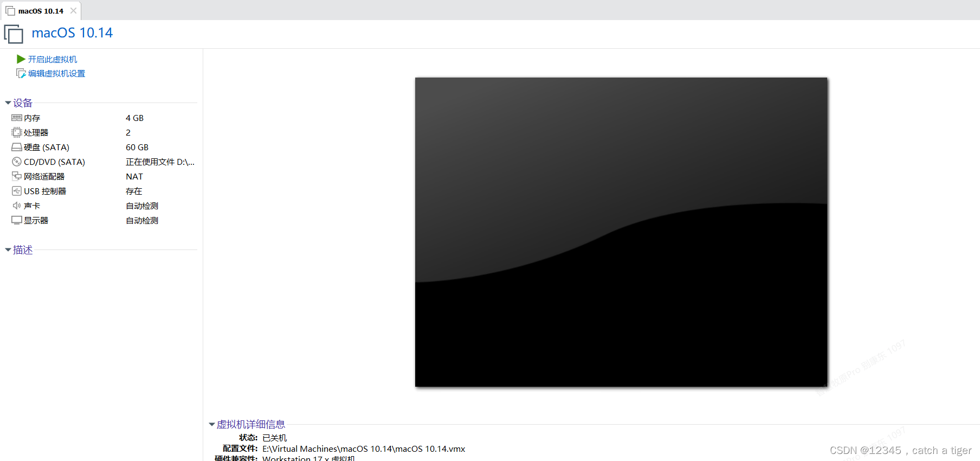980x461 pixels.
Task: Click the macOS 10.14 page title
Action: 72,33
